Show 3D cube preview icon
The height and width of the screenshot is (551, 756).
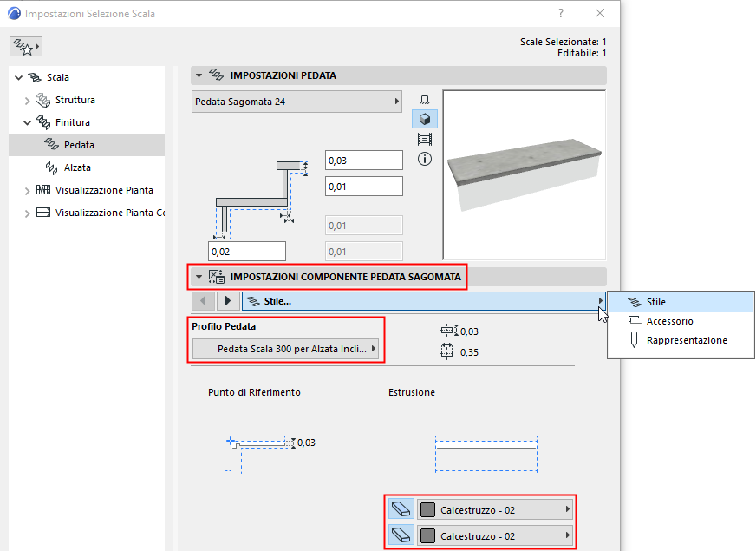424,119
